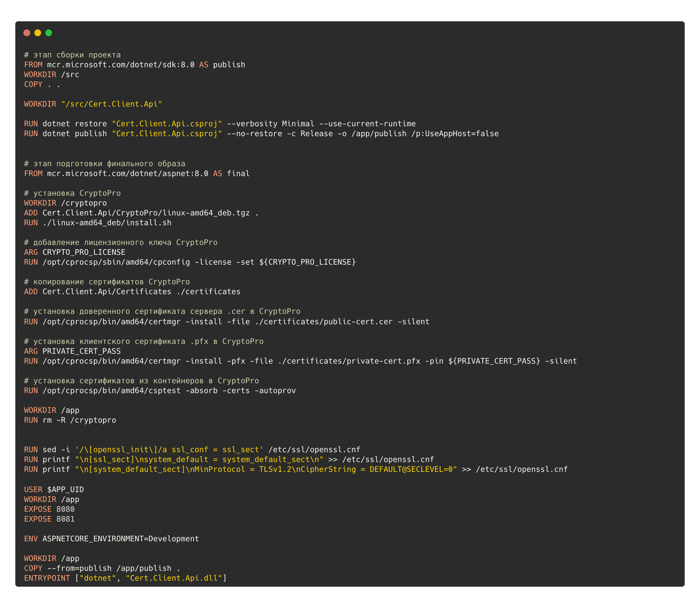Click ARG CRYPTO_PRO_LICENSE declaration
700x608 pixels.
(75, 252)
